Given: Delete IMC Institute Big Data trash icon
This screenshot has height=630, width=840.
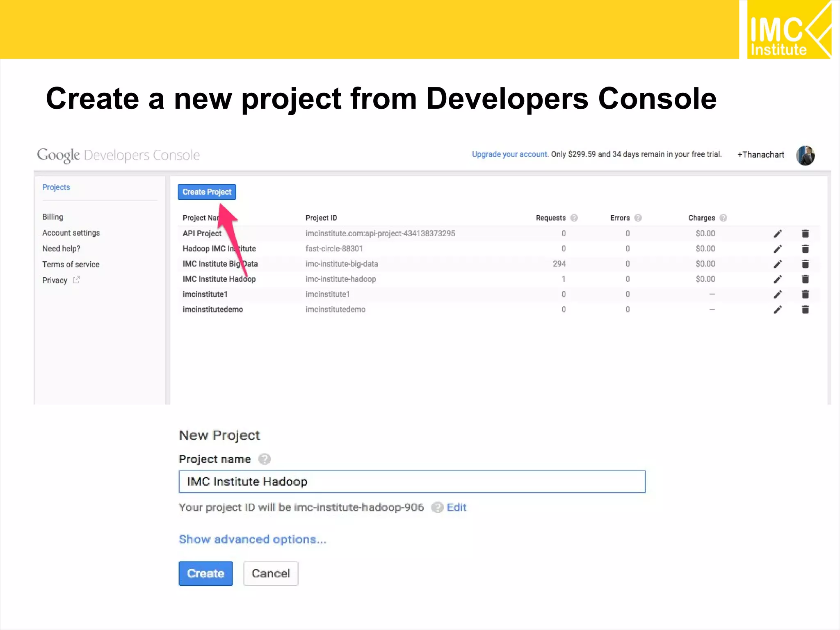Looking at the screenshot, I should coord(805,264).
